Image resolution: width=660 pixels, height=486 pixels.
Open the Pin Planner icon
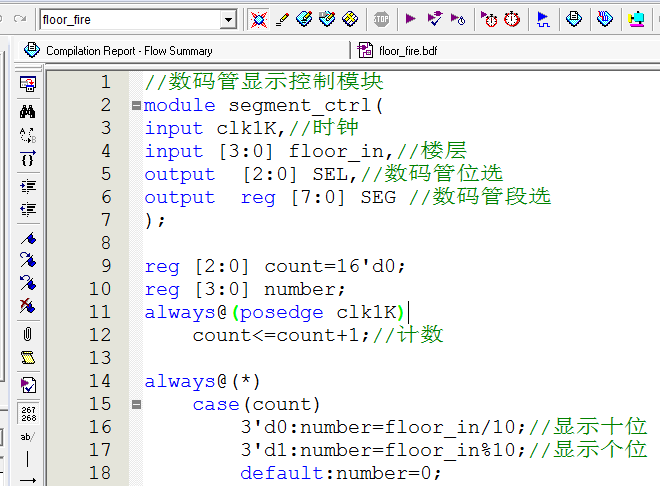(x=304, y=19)
